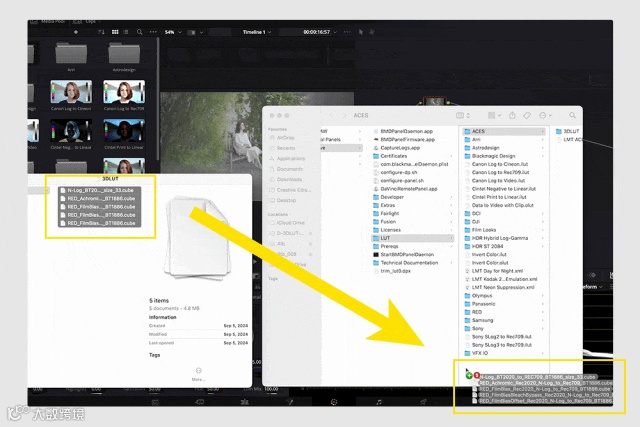Open the Fairlight page music note icon
This screenshot has height=427, width=640.
379,402
